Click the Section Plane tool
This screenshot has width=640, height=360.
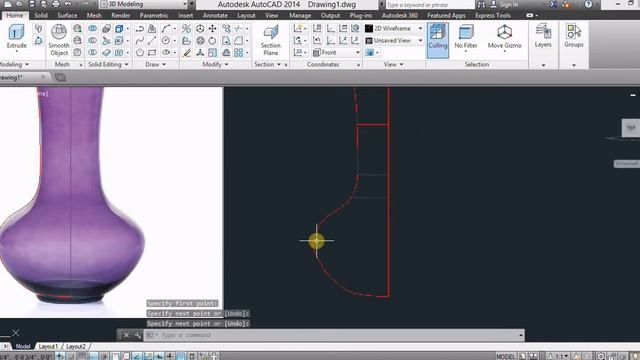coord(271,40)
